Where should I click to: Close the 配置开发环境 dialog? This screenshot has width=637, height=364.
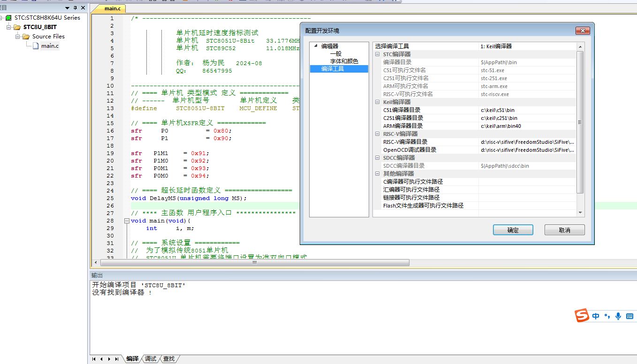pos(583,30)
